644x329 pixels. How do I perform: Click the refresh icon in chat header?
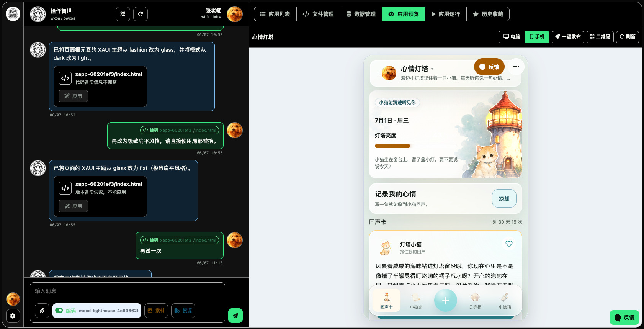[x=141, y=14]
